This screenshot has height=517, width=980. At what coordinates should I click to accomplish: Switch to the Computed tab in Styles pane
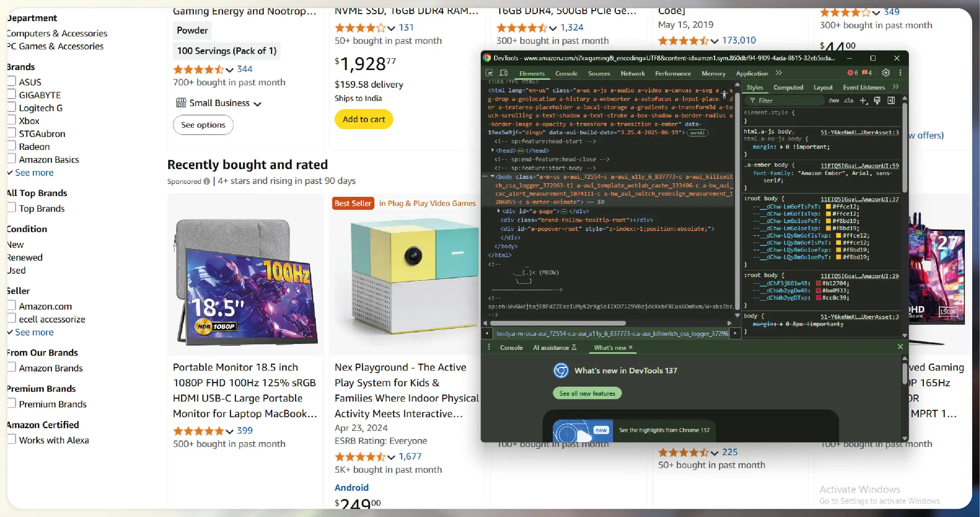(789, 87)
